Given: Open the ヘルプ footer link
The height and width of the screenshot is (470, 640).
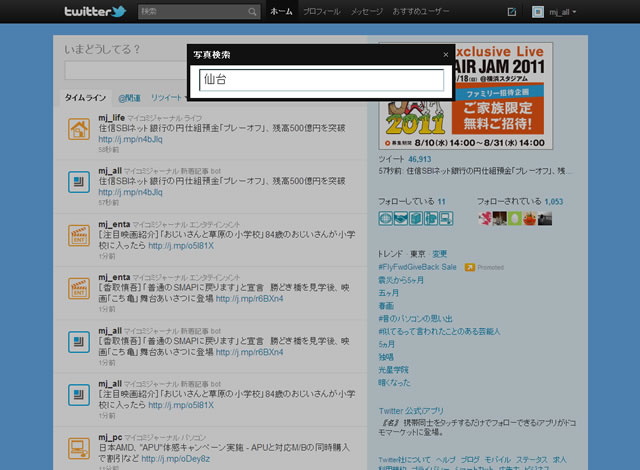Looking at the screenshot, I should [x=445, y=460].
